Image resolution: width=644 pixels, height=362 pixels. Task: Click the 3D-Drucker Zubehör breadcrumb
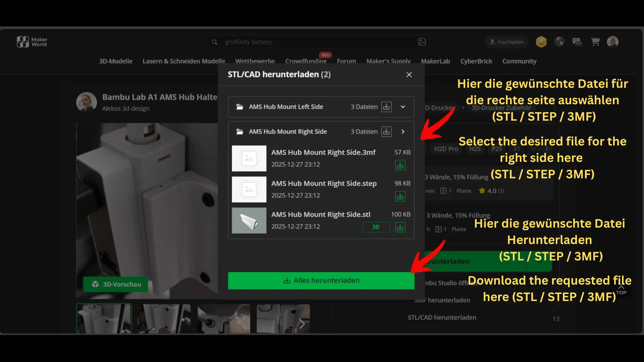click(x=501, y=108)
